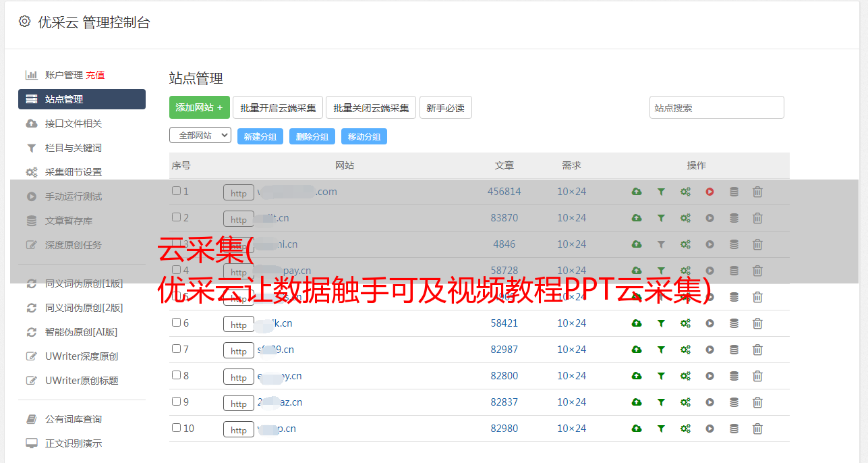Click the http tag in row 1
The height and width of the screenshot is (463, 868).
click(239, 193)
